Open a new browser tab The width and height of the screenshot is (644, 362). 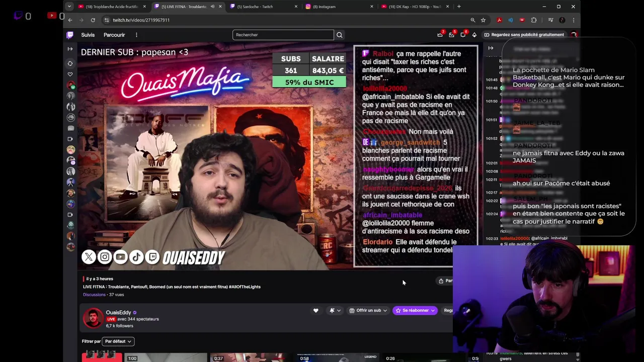pyautogui.click(x=459, y=7)
